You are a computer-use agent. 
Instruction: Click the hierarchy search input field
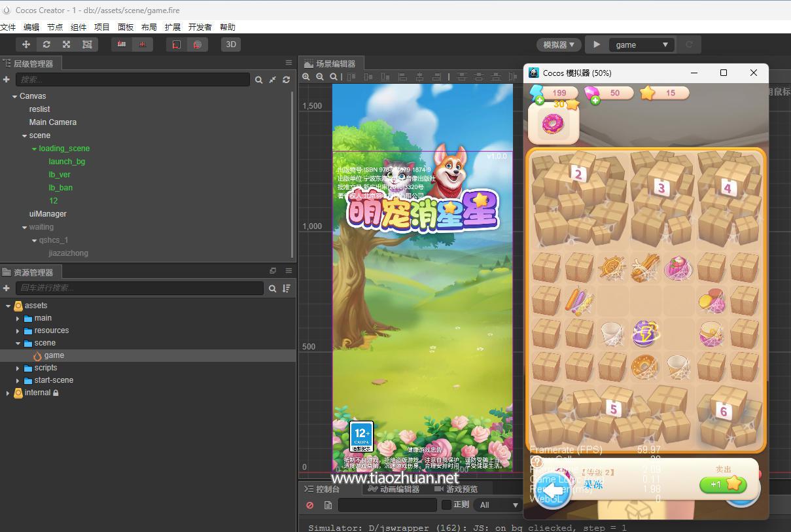(133, 79)
